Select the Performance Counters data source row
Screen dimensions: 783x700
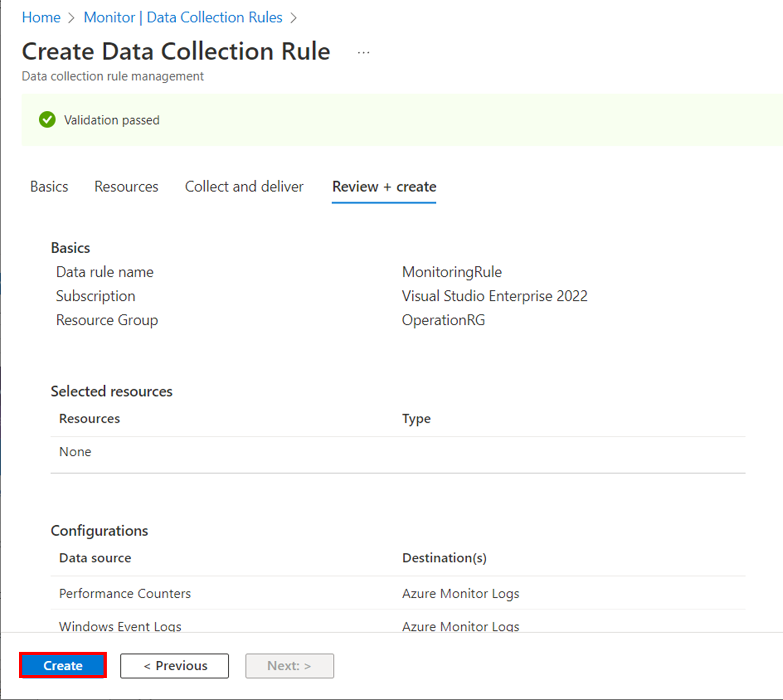tap(124, 593)
